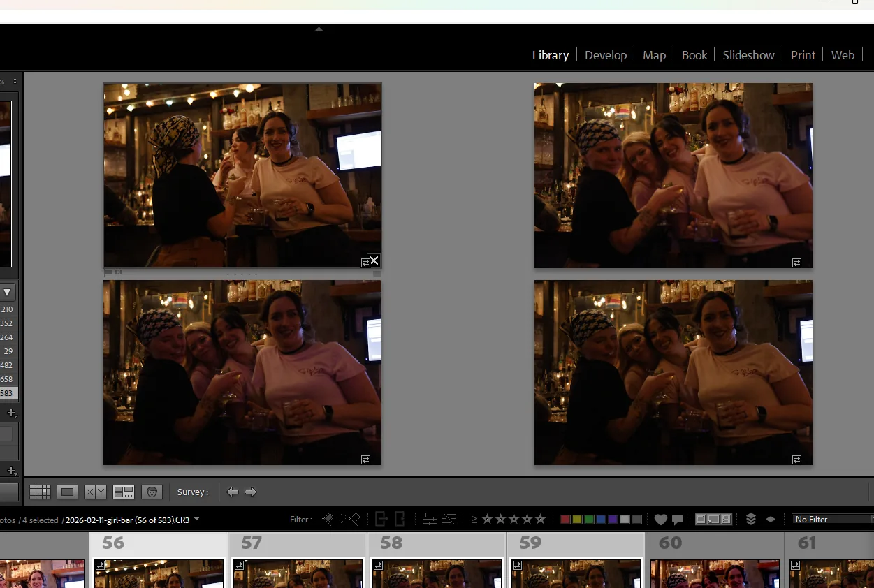874x588 pixels.
Task: Switch to Loupe view icon
Action: pos(67,492)
